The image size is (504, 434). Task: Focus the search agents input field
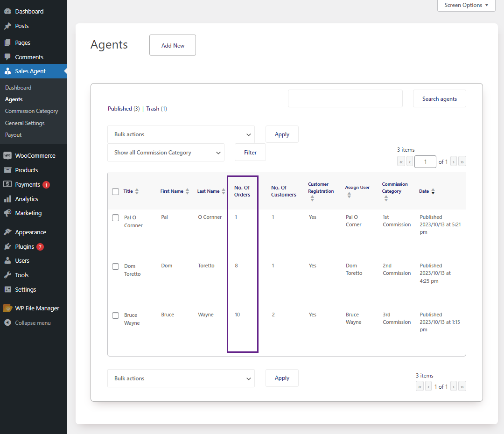click(x=345, y=98)
